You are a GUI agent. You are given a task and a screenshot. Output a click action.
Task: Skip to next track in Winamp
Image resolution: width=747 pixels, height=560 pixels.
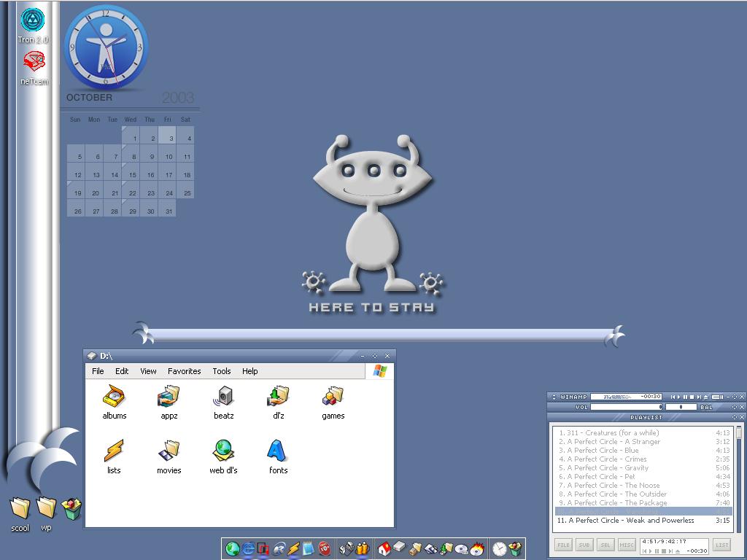tap(698, 397)
